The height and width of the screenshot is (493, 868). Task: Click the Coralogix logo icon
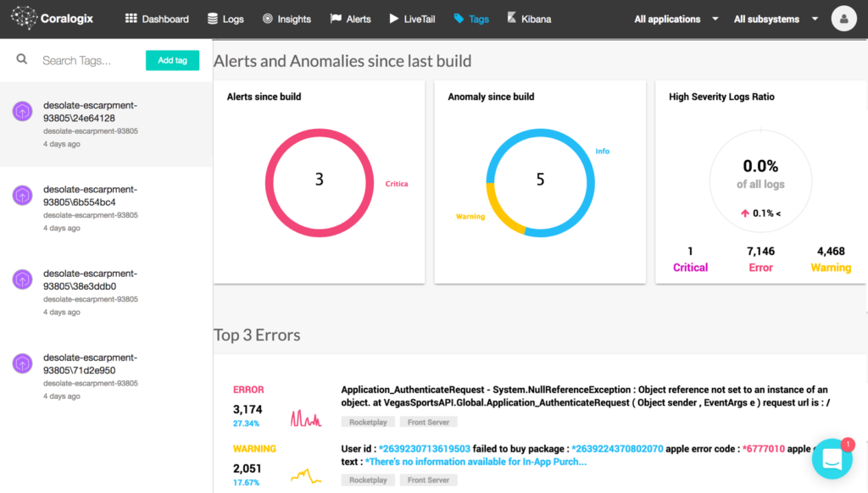(x=24, y=18)
